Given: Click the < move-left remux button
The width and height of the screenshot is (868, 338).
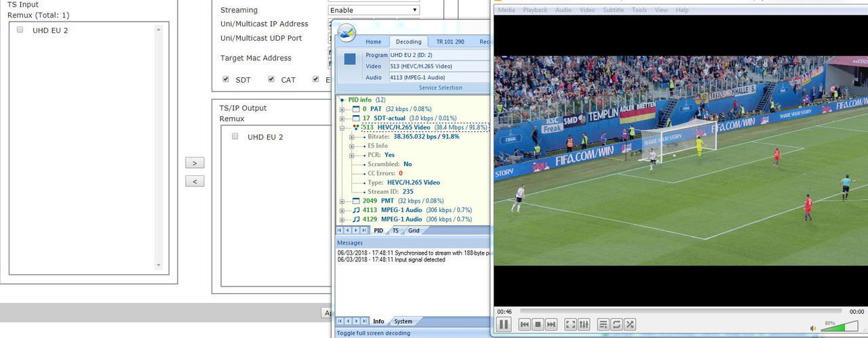Looking at the screenshot, I should pyautogui.click(x=195, y=182).
